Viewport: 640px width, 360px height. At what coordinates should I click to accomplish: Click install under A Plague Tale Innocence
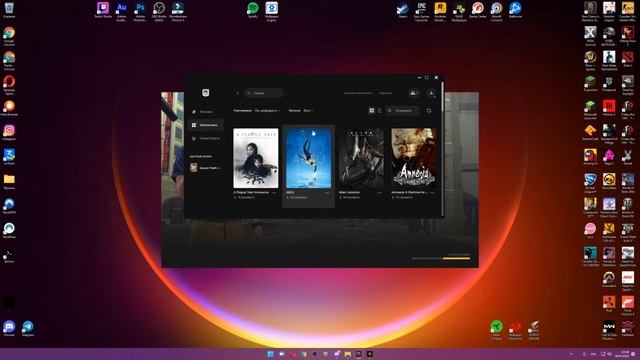coord(244,198)
